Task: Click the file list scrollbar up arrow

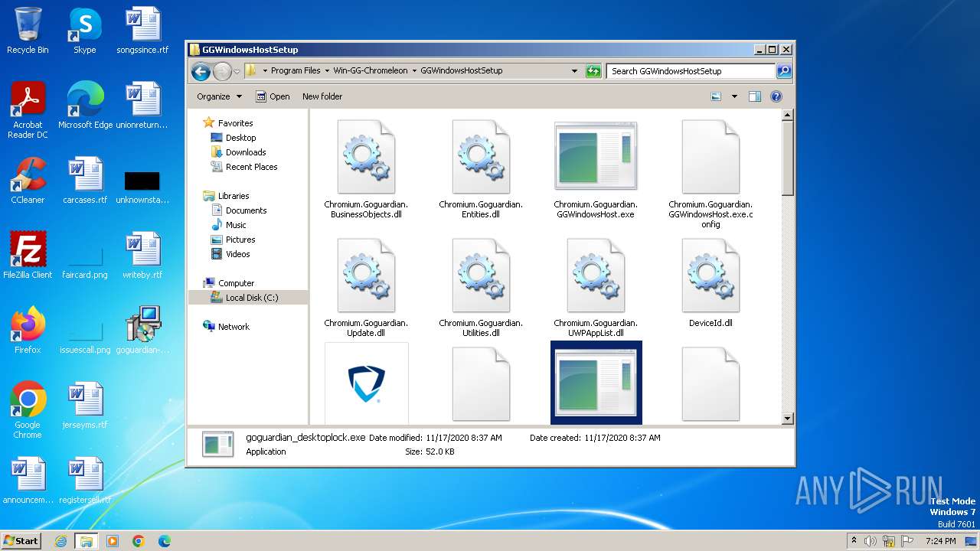Action: 787,116
